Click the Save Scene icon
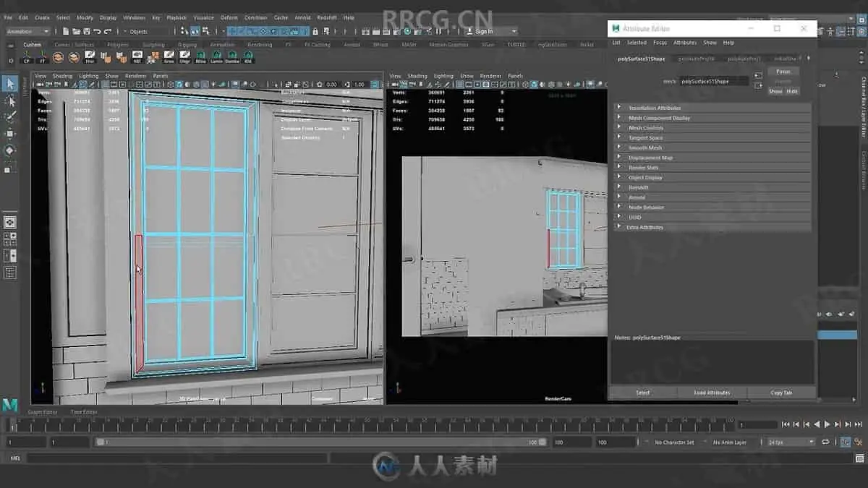Screen dimensions: 868x488 (x=87, y=31)
